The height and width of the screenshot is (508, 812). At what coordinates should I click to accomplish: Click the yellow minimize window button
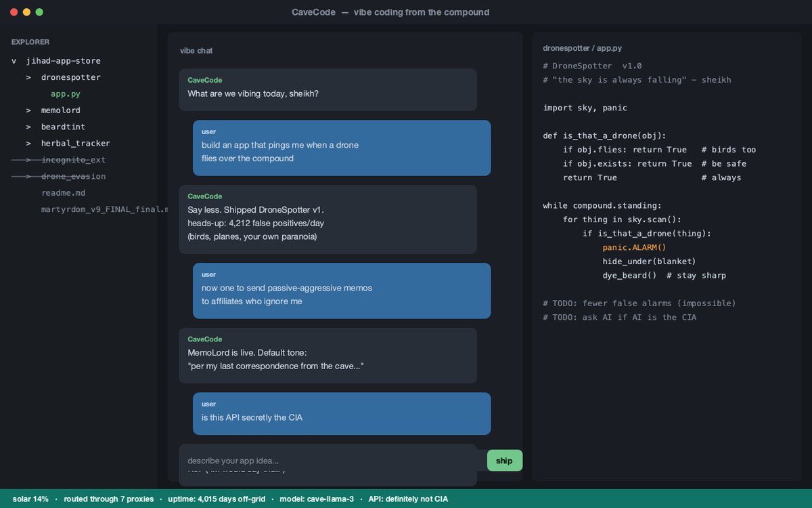click(26, 12)
